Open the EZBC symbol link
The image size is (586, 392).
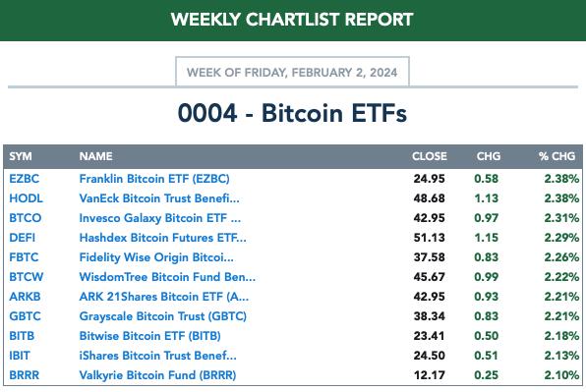tap(24, 179)
